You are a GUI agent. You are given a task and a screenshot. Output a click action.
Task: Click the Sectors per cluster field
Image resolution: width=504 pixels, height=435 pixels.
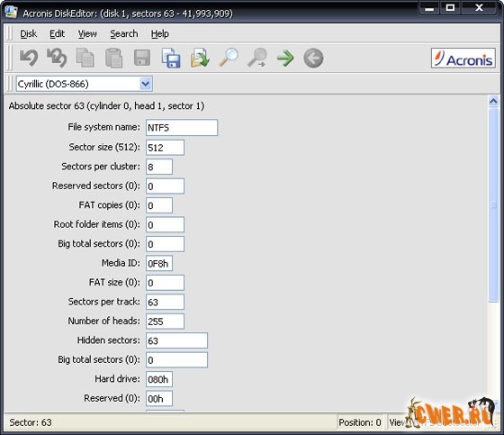(x=159, y=167)
